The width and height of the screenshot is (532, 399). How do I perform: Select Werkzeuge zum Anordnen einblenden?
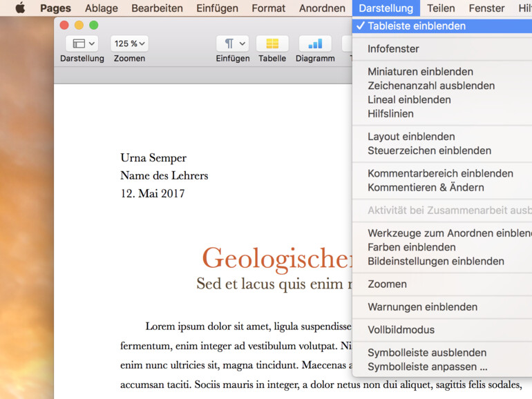click(x=442, y=233)
